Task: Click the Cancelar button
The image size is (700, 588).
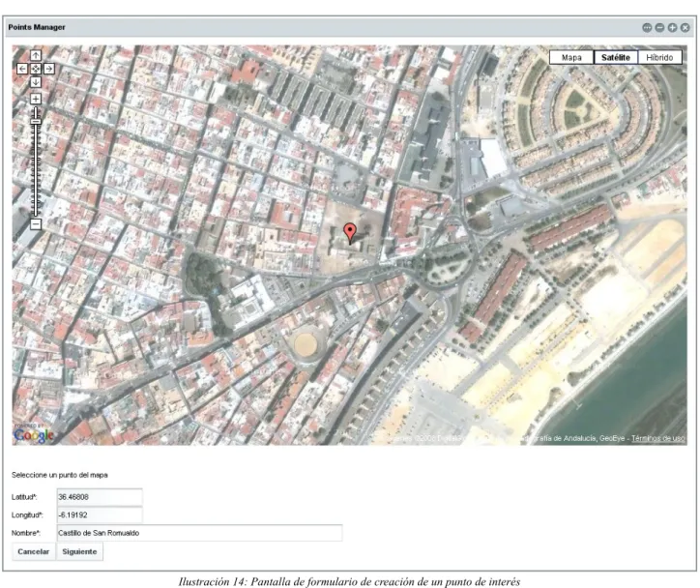Action: [x=34, y=552]
